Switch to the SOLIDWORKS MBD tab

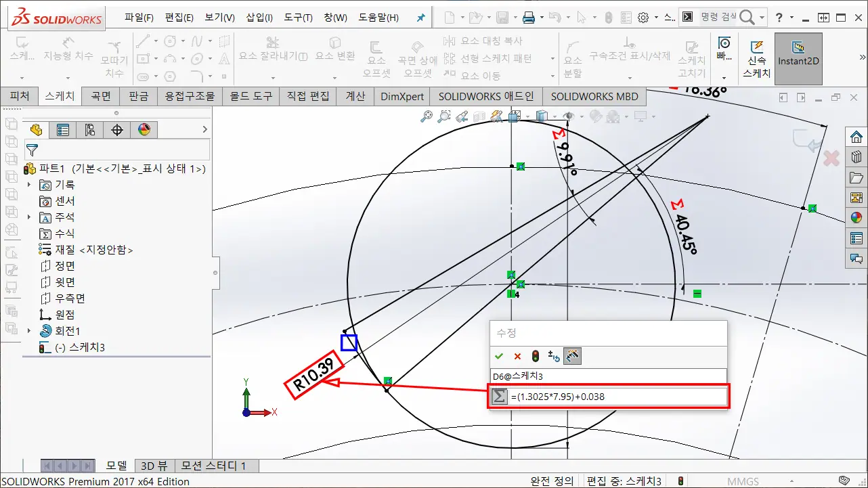pyautogui.click(x=594, y=97)
